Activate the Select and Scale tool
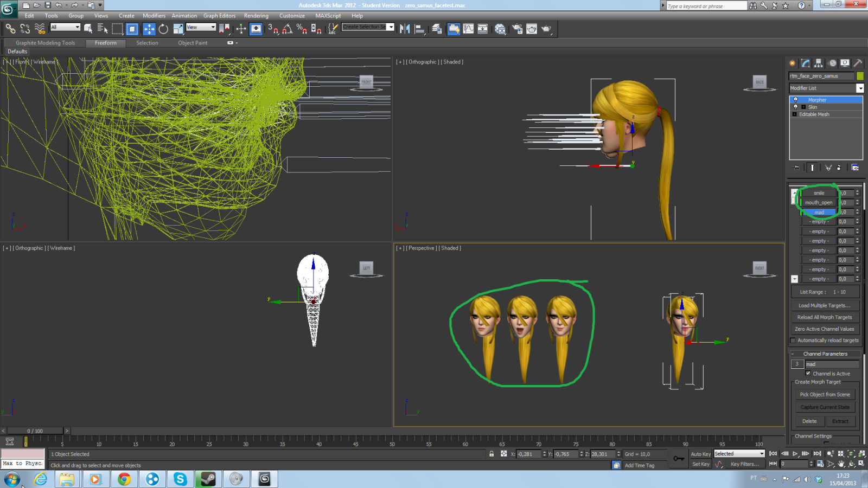This screenshot has height=488, width=868. pyautogui.click(x=178, y=29)
